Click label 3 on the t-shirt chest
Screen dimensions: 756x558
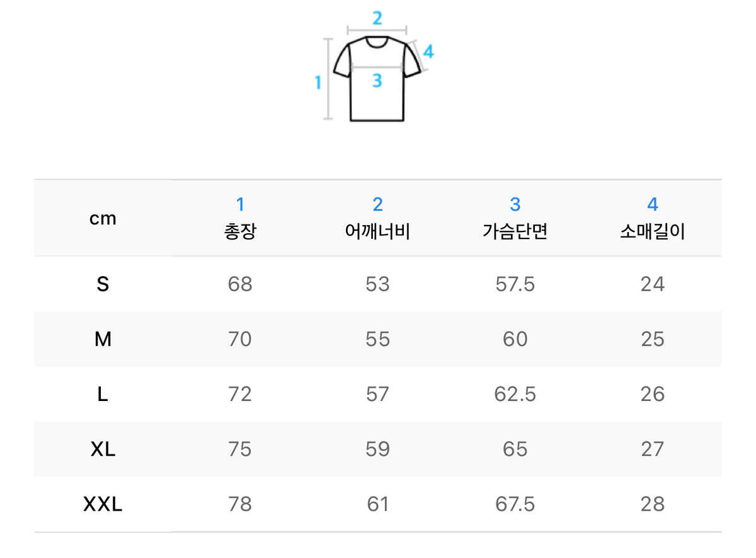(377, 81)
